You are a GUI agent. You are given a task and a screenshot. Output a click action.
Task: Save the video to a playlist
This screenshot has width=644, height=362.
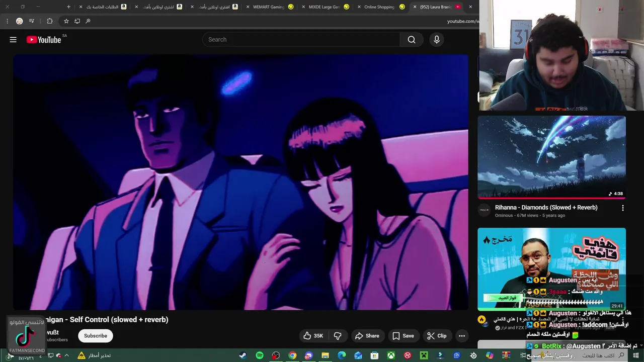[x=403, y=336]
